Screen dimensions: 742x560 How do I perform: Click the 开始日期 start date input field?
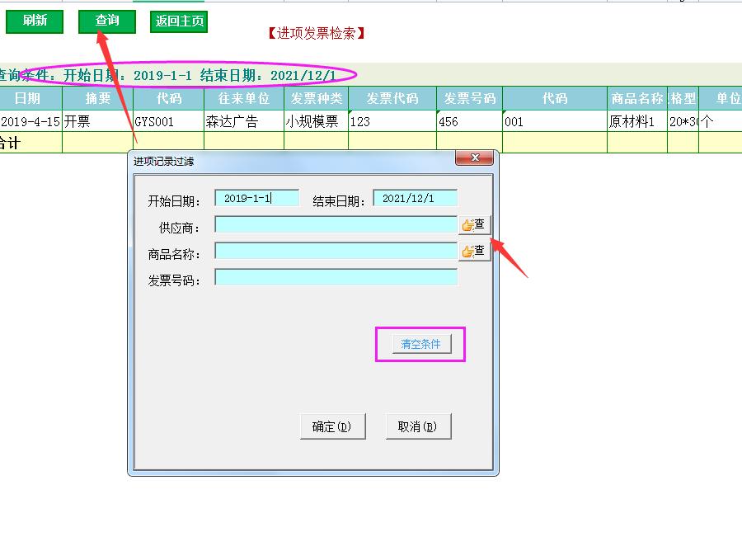pos(256,197)
